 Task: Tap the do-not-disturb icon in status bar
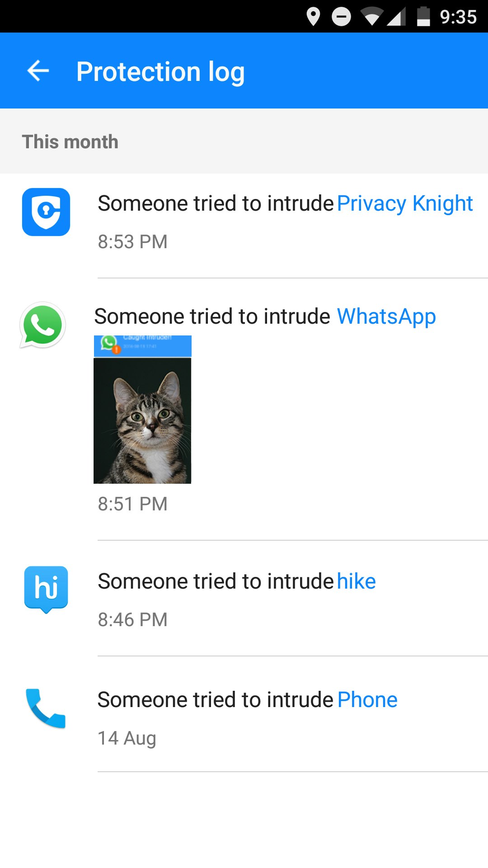point(342,16)
